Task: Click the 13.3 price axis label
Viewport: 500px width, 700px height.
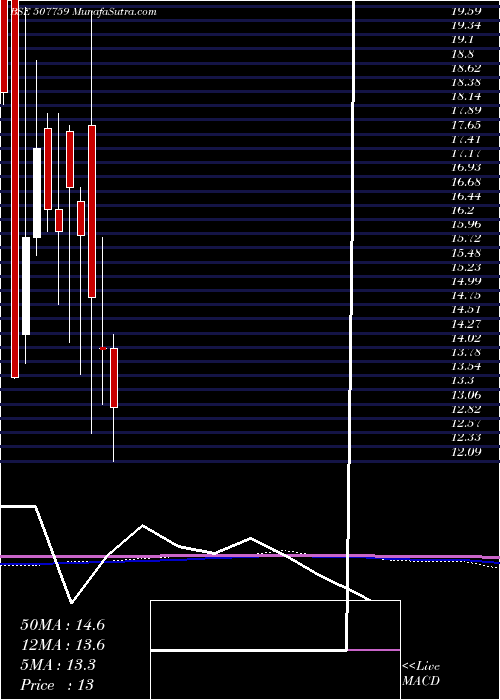Action: [462, 381]
